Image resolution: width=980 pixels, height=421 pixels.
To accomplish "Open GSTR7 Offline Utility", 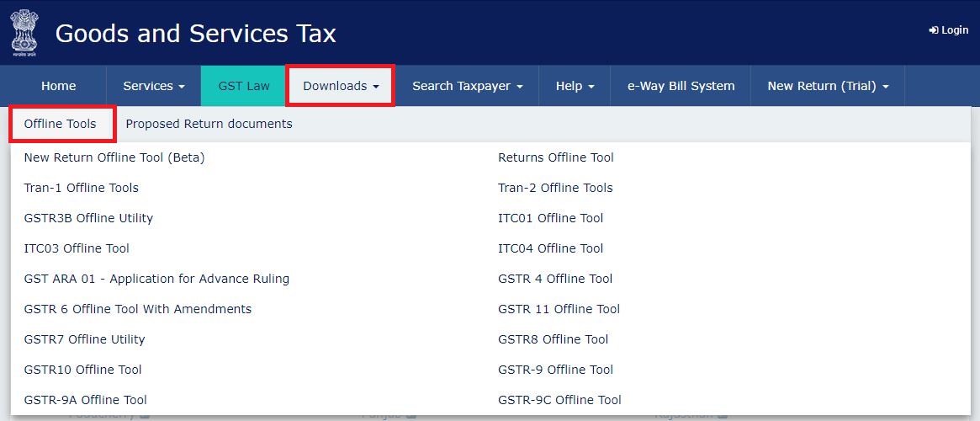I will click(84, 339).
